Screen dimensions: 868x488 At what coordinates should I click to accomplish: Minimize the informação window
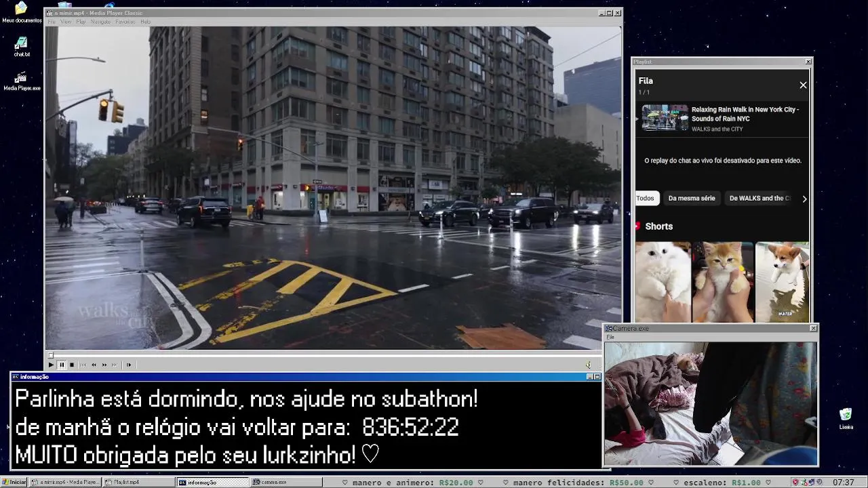click(589, 377)
